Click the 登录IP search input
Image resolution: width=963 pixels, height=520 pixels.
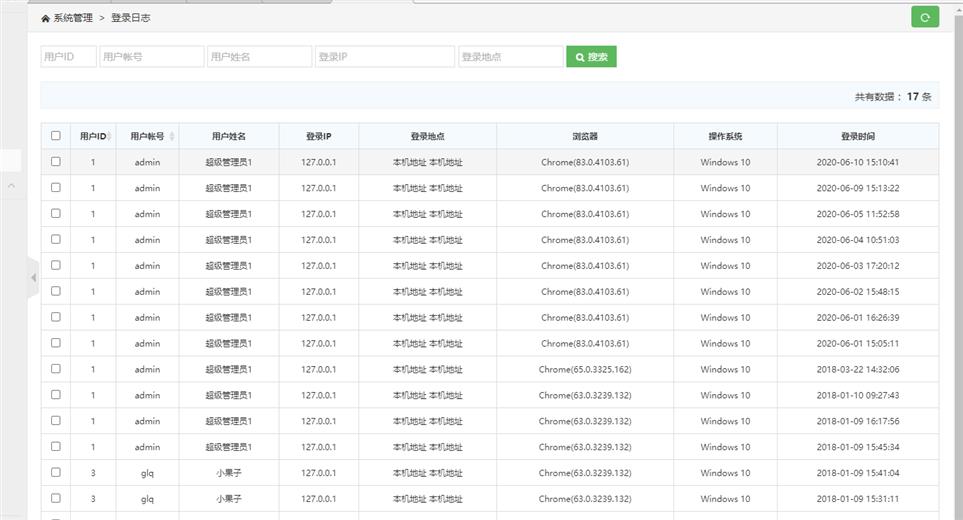(x=385, y=57)
